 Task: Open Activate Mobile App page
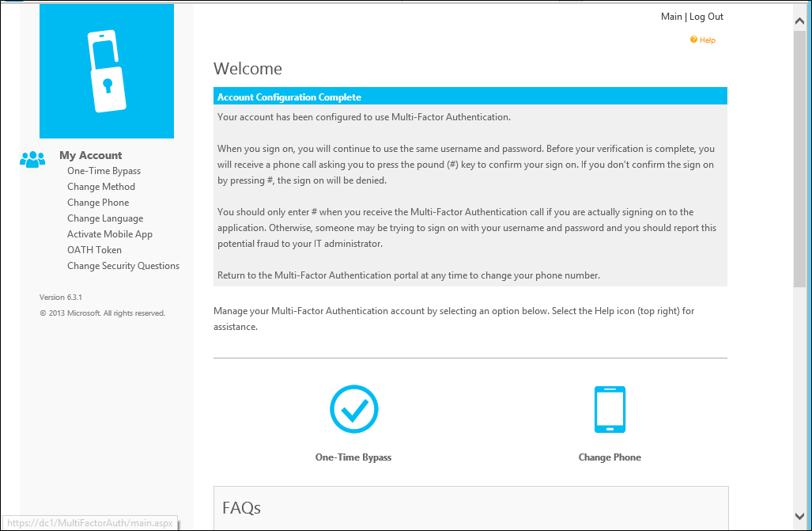coord(109,233)
